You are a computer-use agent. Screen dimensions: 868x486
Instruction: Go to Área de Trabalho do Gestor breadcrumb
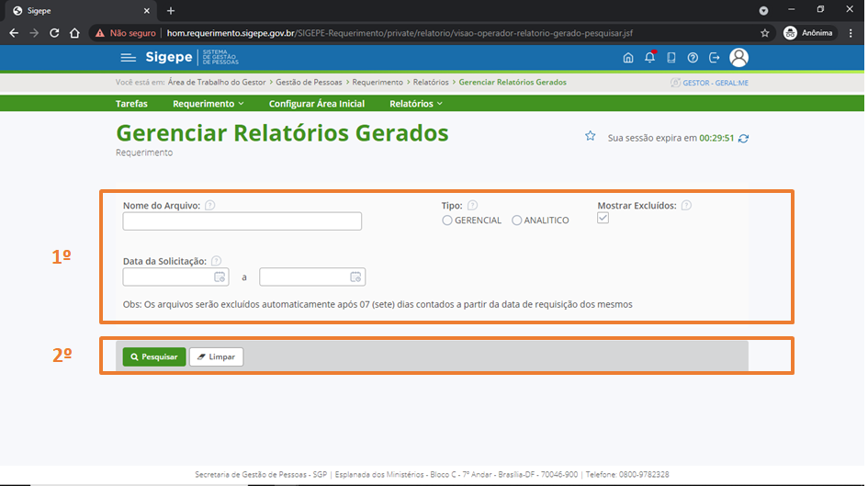click(217, 82)
